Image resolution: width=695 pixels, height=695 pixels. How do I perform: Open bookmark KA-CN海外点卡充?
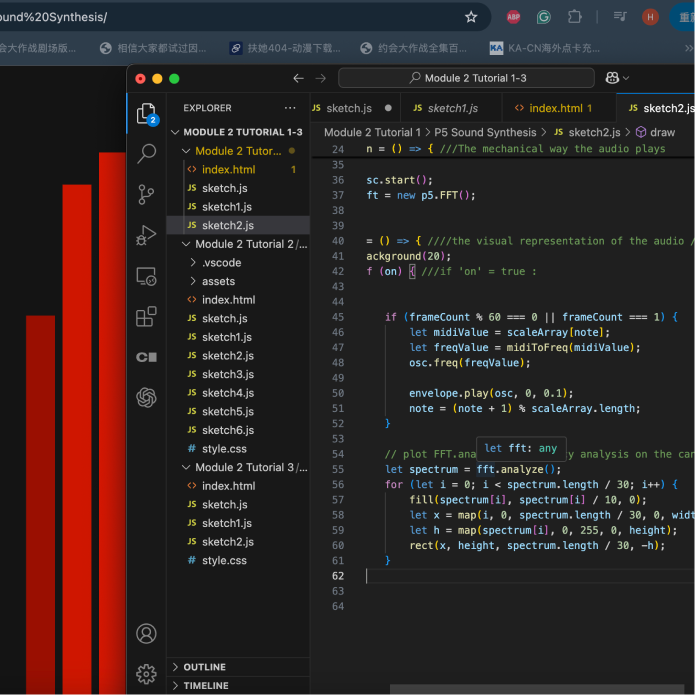pyautogui.click(x=545, y=48)
